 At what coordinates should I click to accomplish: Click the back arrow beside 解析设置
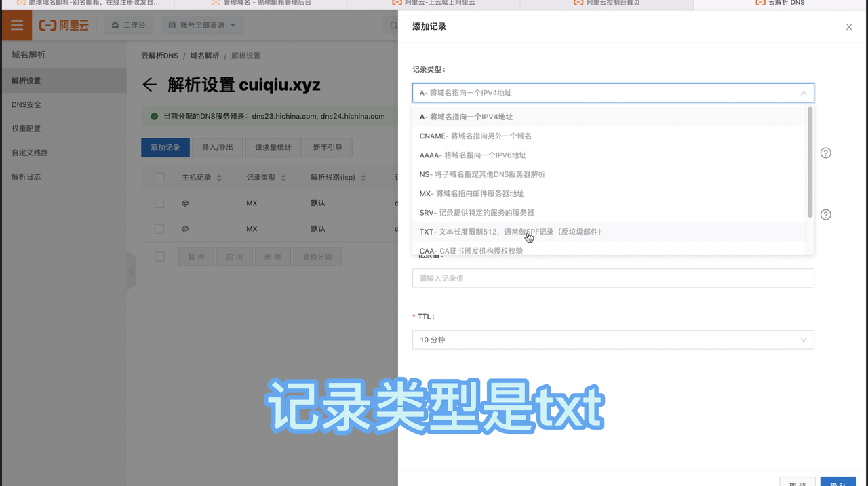click(x=149, y=85)
